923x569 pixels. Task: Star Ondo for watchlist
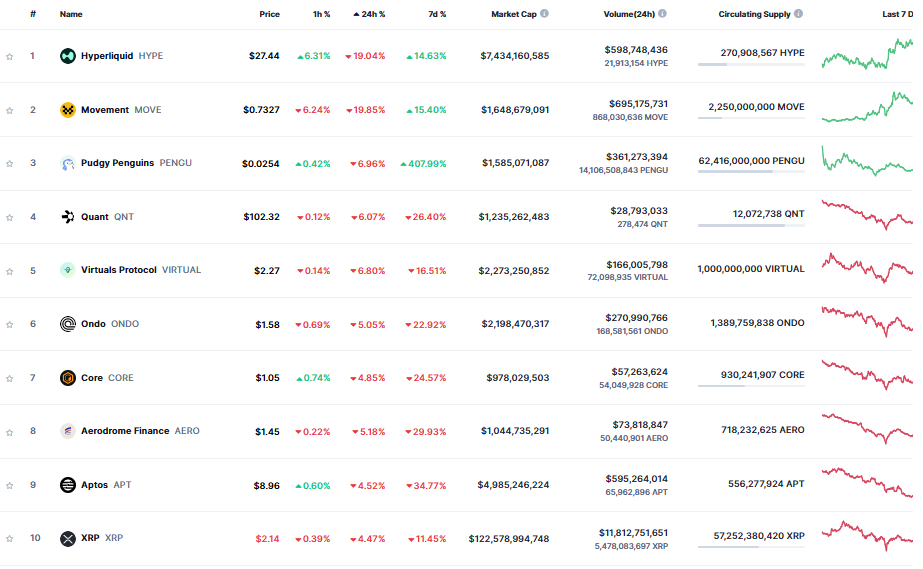click(x=9, y=324)
